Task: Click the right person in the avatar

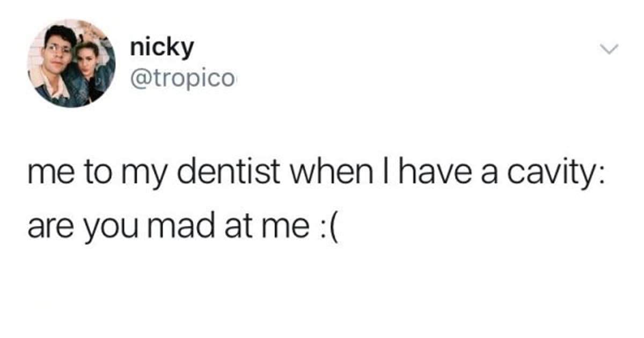Action: (91, 67)
